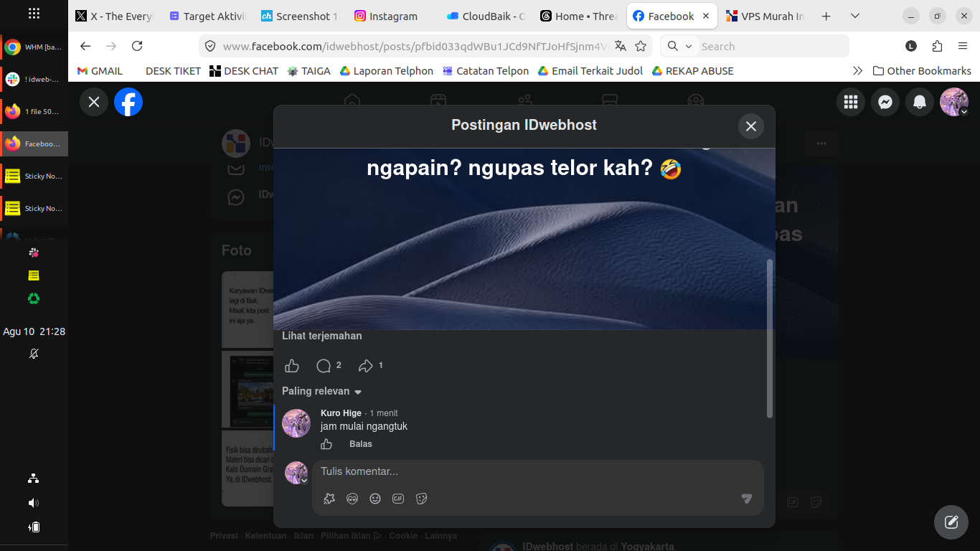Image resolution: width=980 pixels, height=551 pixels.
Task: Comment with a star sticker effect icon
Action: (x=329, y=499)
